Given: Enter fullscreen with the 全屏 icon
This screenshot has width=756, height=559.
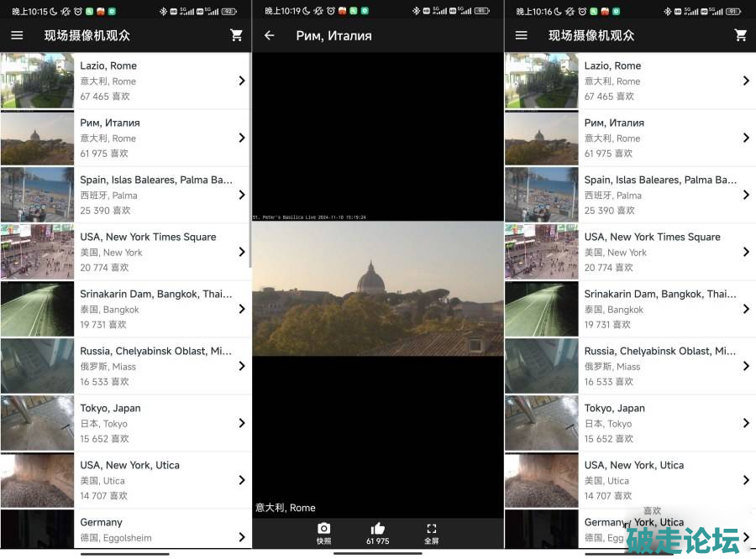Looking at the screenshot, I should pyautogui.click(x=431, y=532).
